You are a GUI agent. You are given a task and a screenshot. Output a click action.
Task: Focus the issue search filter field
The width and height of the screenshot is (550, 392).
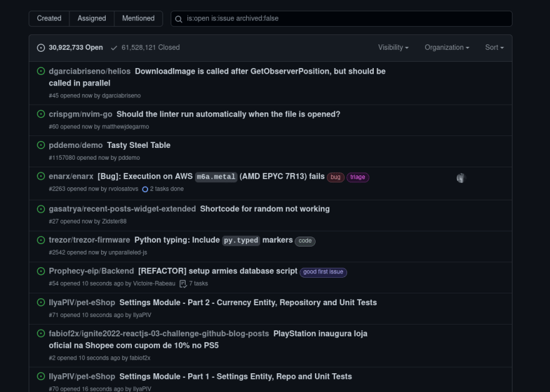(341, 19)
